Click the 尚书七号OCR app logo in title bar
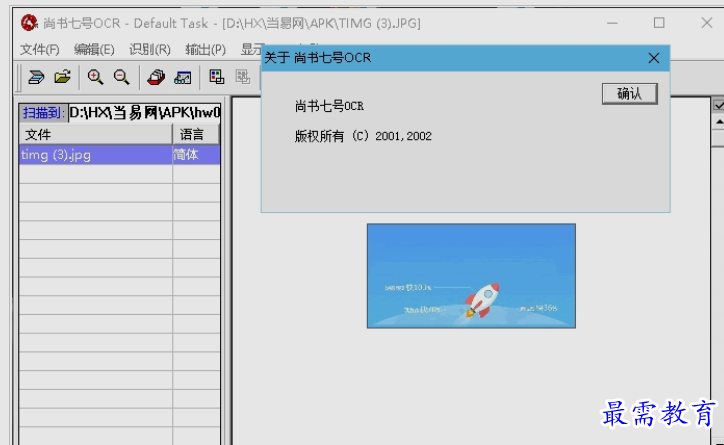This screenshot has width=724, height=445. click(29, 23)
